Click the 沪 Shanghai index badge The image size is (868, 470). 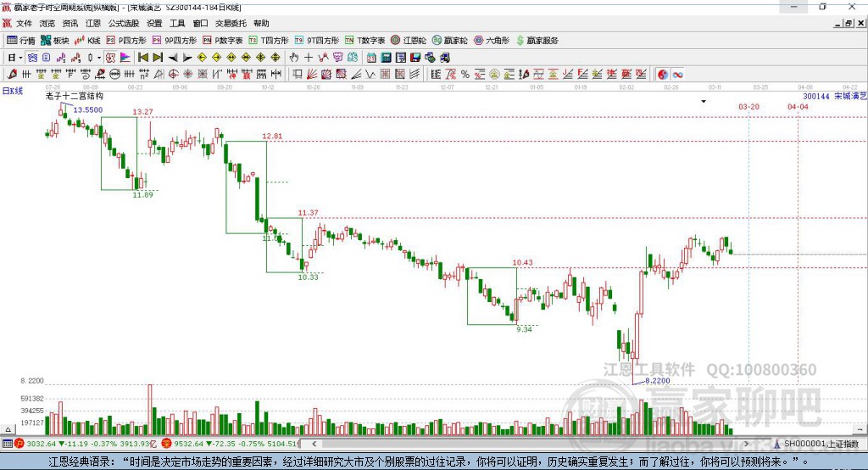click(20, 444)
